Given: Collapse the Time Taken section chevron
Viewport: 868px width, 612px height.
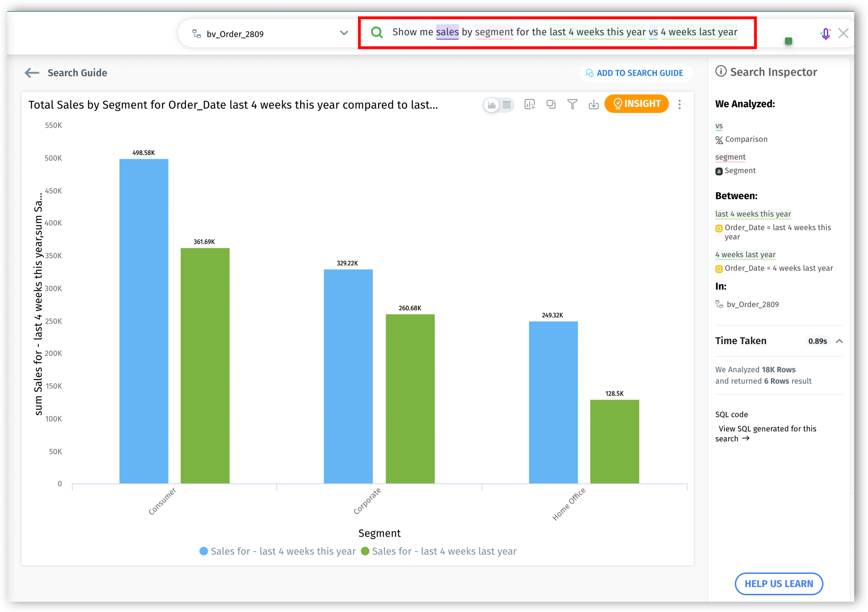Looking at the screenshot, I should pos(839,341).
